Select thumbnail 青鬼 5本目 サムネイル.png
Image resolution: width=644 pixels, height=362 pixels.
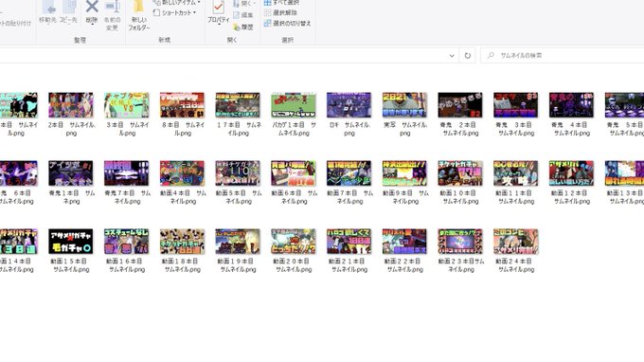(624, 105)
